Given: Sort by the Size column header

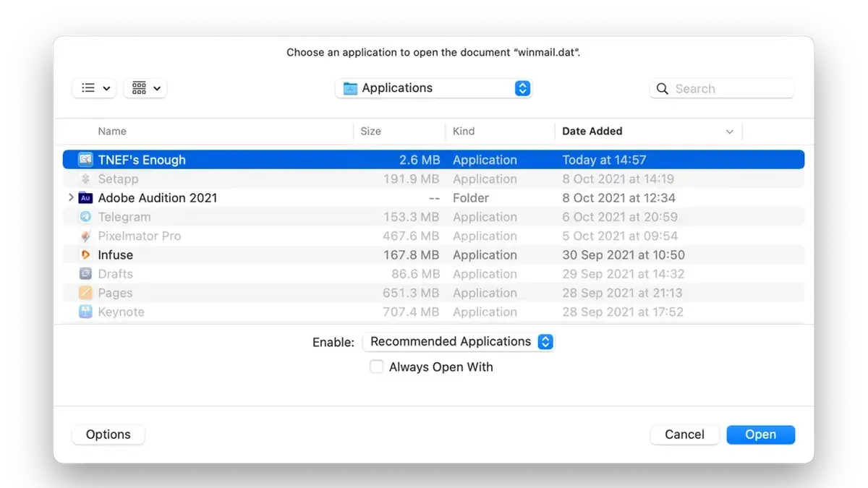Looking at the screenshot, I should pyautogui.click(x=370, y=131).
